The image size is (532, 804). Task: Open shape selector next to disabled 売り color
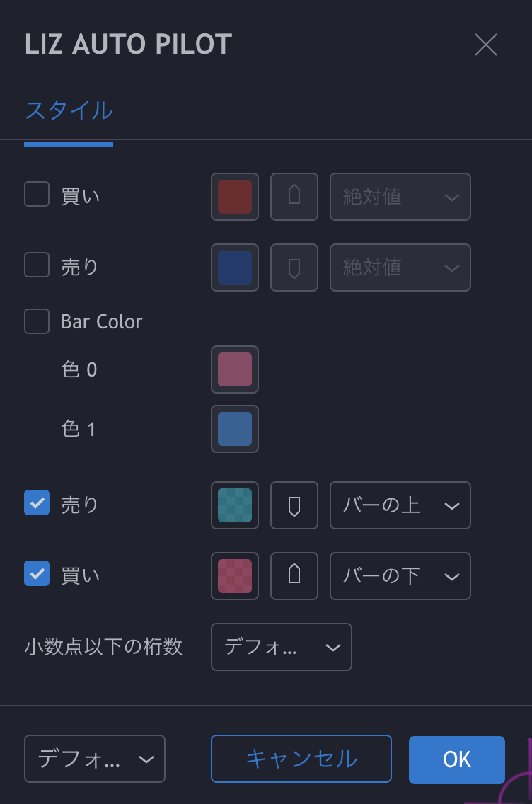pos(294,268)
